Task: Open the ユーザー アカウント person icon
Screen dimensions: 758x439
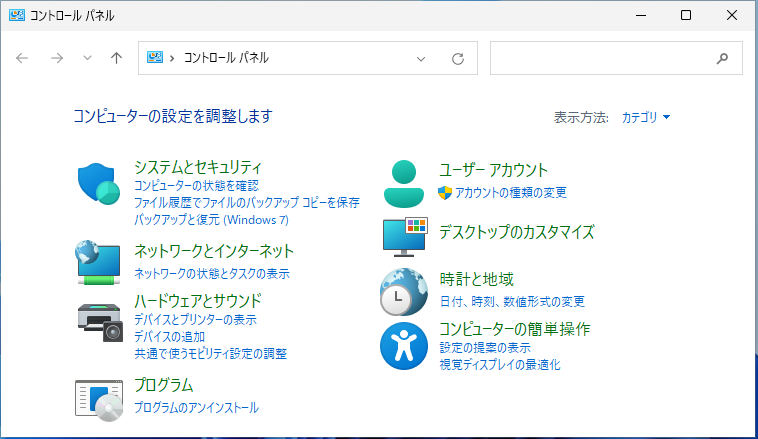Action: click(x=404, y=184)
